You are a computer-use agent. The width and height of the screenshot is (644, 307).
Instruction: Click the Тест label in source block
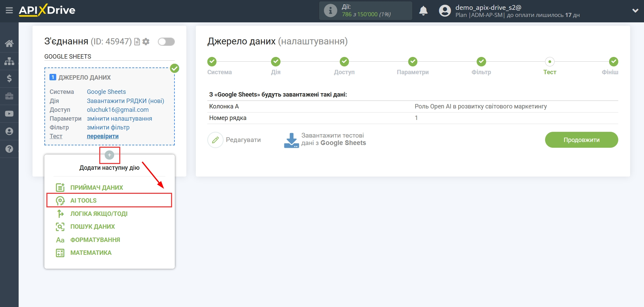pyautogui.click(x=56, y=136)
